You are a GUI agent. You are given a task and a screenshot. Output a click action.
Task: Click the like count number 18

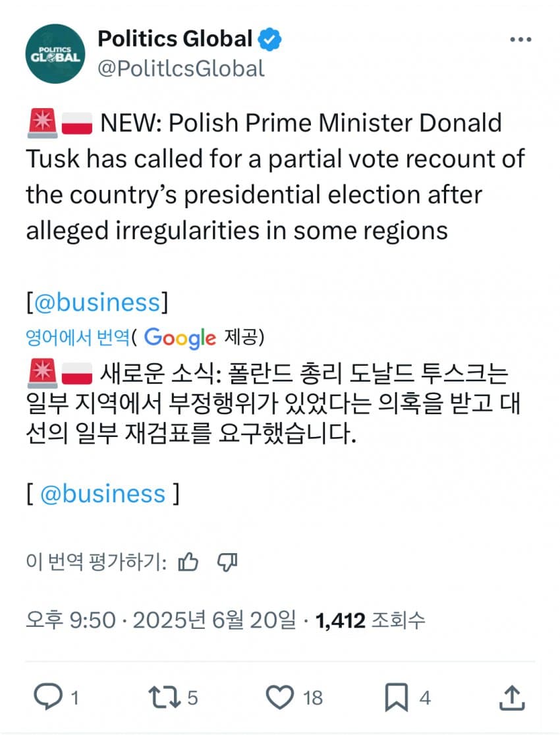pyautogui.click(x=312, y=697)
